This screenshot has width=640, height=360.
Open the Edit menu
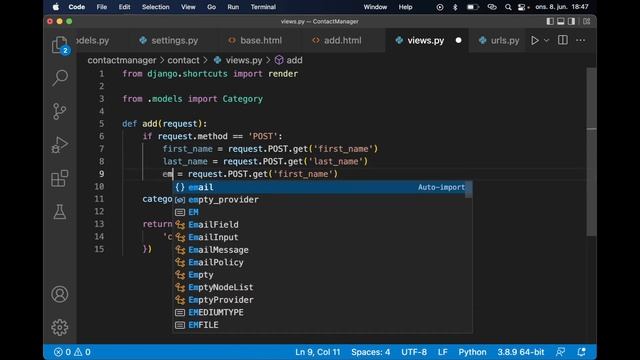click(x=124, y=7)
